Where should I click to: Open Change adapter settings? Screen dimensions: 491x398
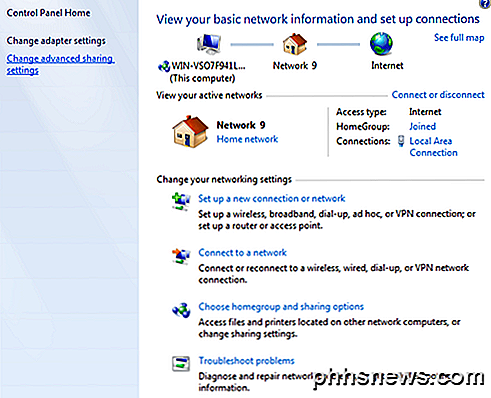pyautogui.click(x=56, y=41)
